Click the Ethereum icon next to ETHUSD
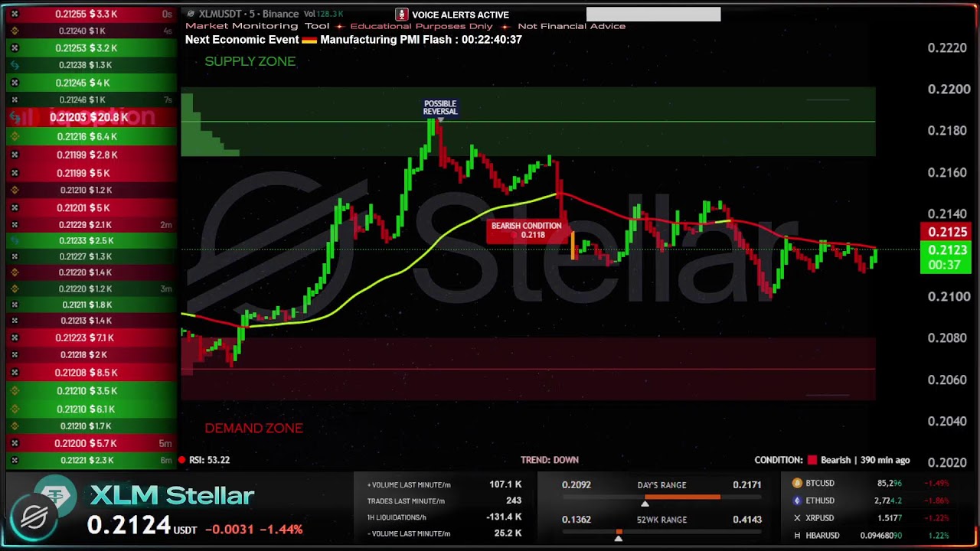Screen dimensions: 980x551 click(797, 500)
